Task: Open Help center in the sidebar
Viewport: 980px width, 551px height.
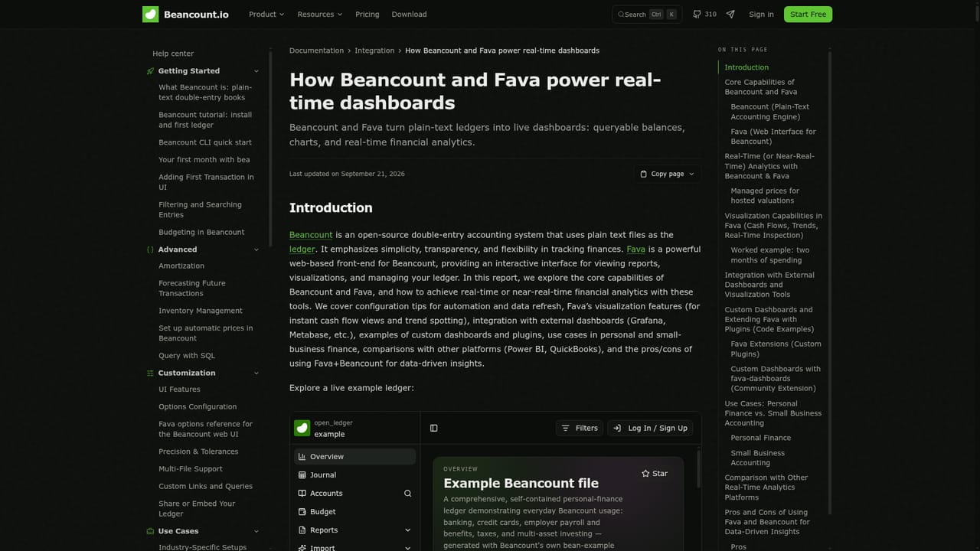Action: (173, 54)
